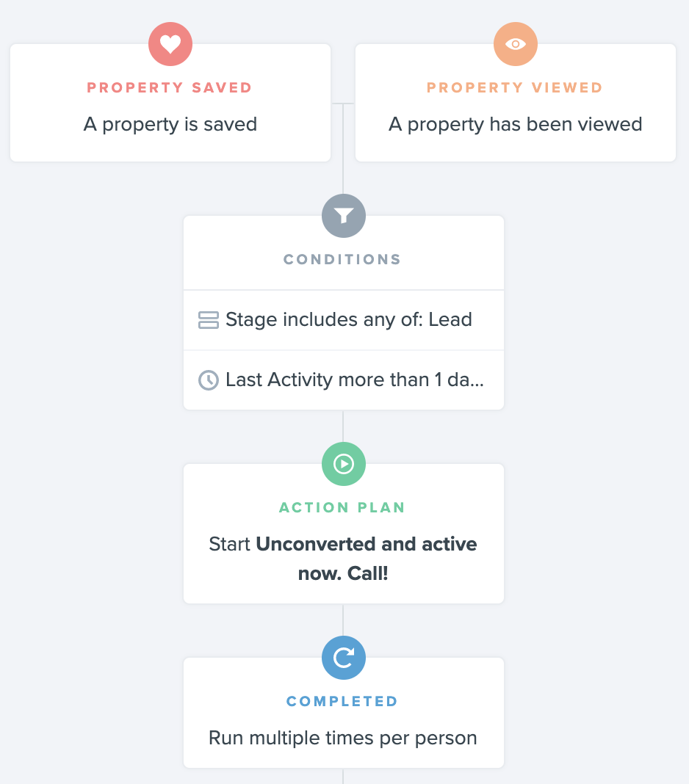Click the orange eye Property Viewed icon

click(516, 44)
